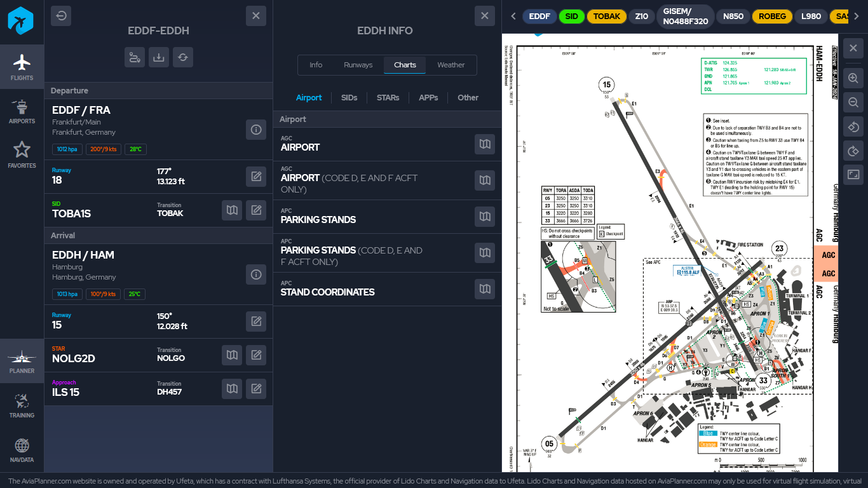868x488 pixels.
Task: Open the Airports sidebar section
Action: pyautogui.click(x=22, y=111)
